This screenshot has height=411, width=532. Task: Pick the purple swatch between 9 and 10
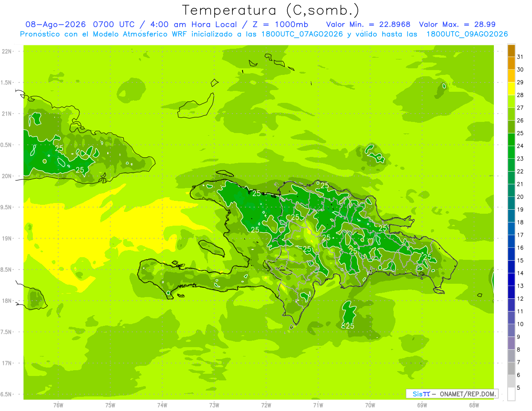point(511,331)
